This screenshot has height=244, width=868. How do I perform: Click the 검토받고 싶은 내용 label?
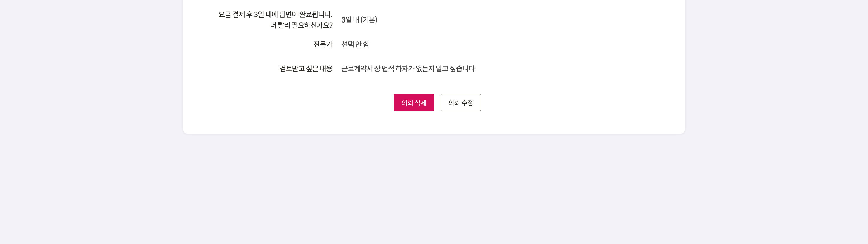pyautogui.click(x=306, y=69)
